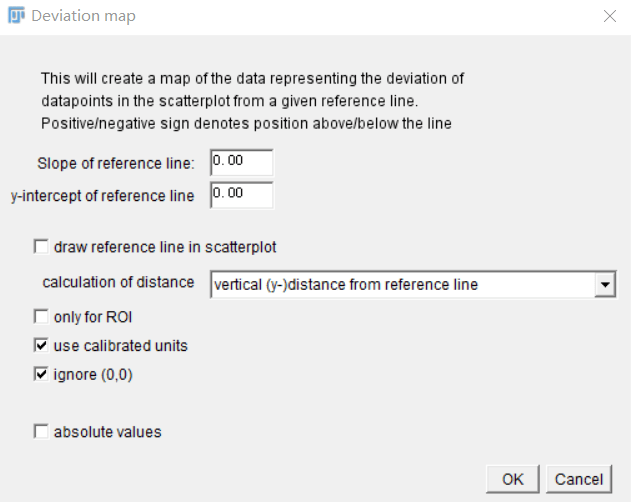Focus the y-intercept of reference line field
This screenshot has height=502, width=631.
tap(241, 195)
